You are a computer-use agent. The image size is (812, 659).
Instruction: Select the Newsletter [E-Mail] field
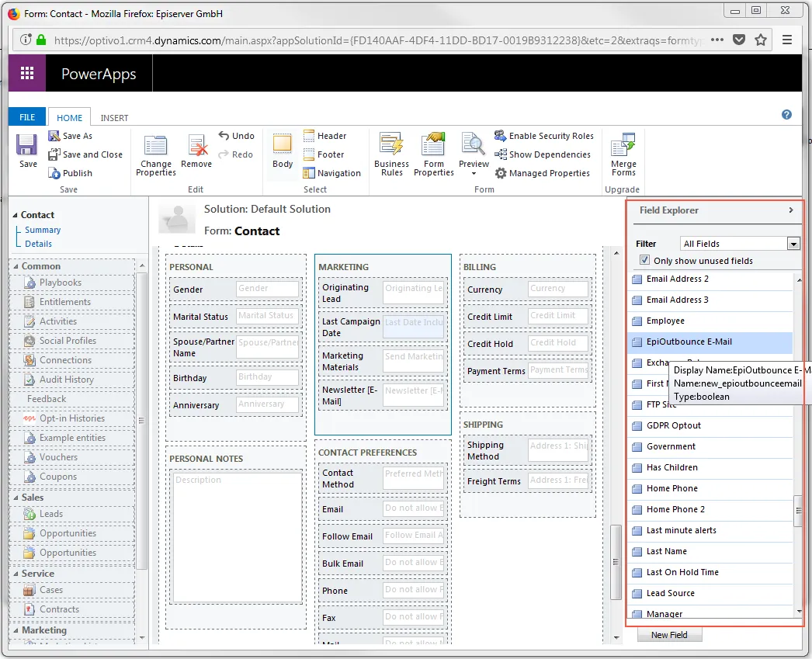click(382, 395)
